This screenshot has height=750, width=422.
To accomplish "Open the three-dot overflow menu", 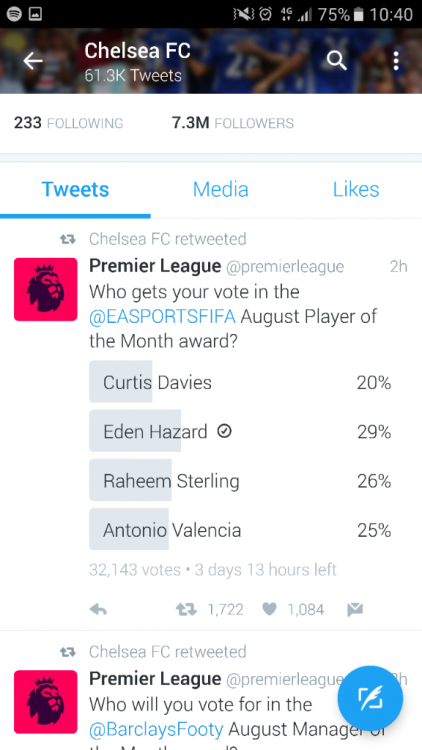I will point(396,61).
